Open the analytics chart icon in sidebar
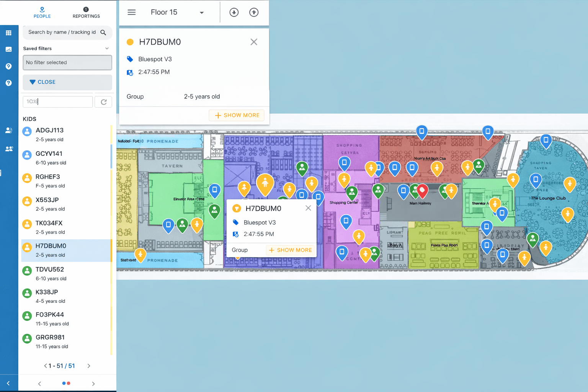 (8, 49)
